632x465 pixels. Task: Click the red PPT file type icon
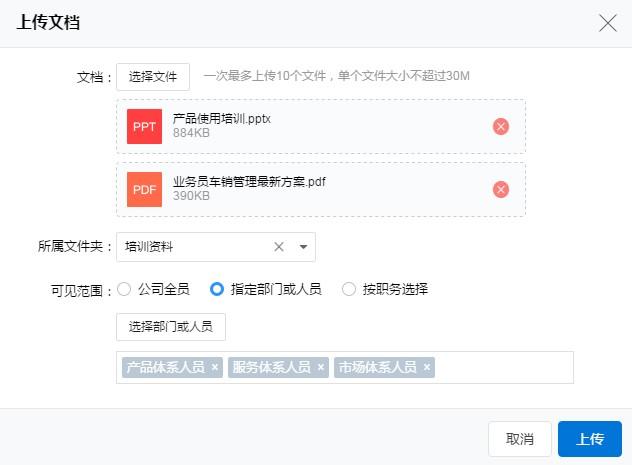(144, 126)
